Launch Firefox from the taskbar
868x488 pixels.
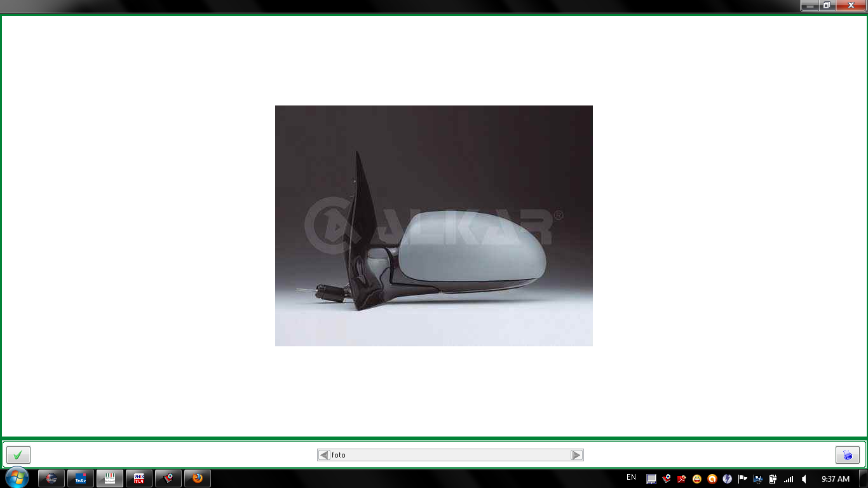coord(198,478)
